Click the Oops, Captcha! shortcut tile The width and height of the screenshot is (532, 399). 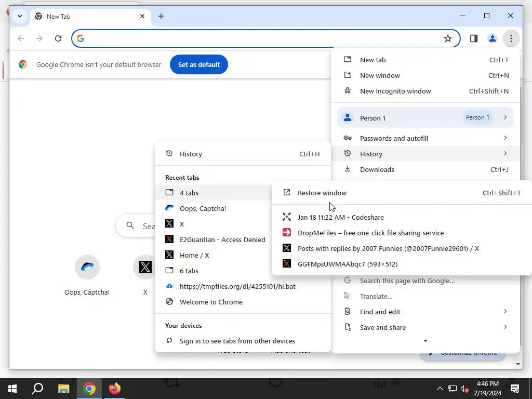click(87, 275)
